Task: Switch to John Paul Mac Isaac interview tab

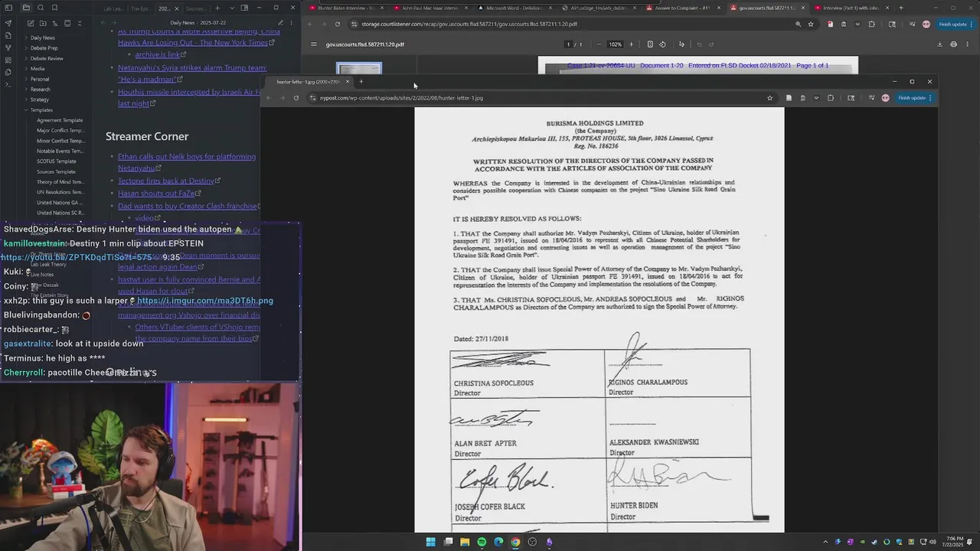Action: (x=430, y=8)
